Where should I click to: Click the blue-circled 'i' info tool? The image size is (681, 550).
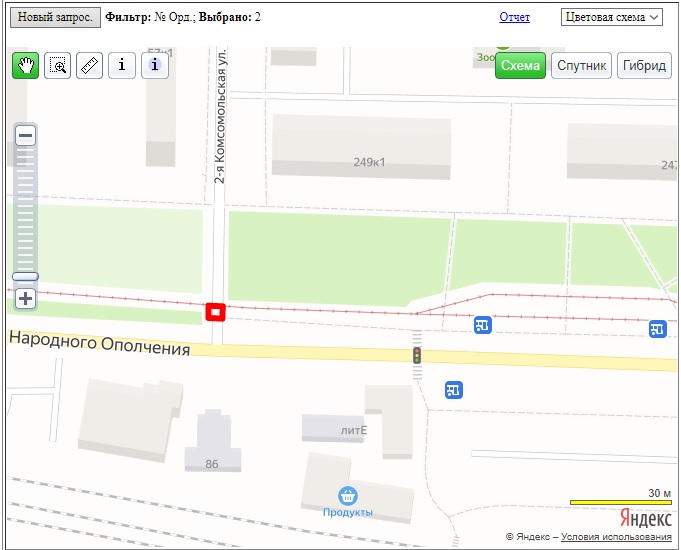(x=154, y=66)
